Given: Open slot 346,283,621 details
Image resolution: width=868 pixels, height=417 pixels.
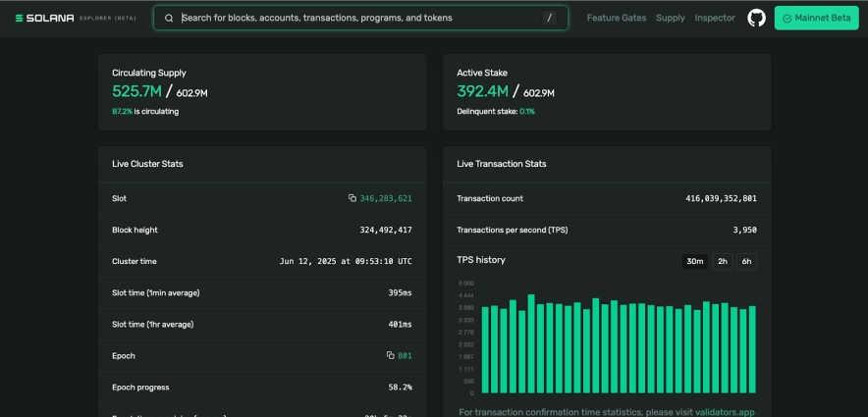Looking at the screenshot, I should 386,198.
